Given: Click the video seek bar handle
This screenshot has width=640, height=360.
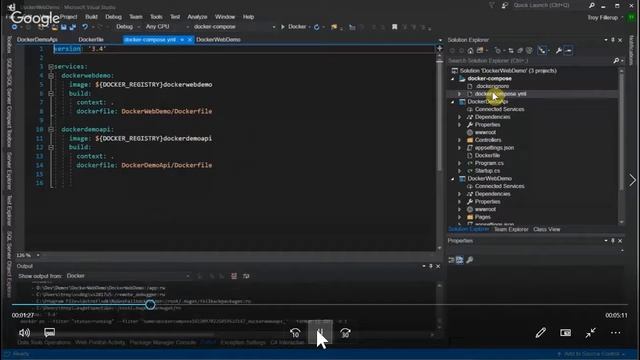Looking at the screenshot, I should pyautogui.click(x=150, y=304).
